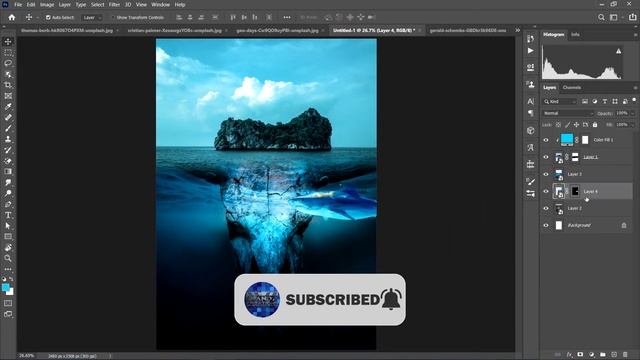Select the Hand tool
Image resolution: width=640 pixels, height=360 pixels.
(x=8, y=247)
